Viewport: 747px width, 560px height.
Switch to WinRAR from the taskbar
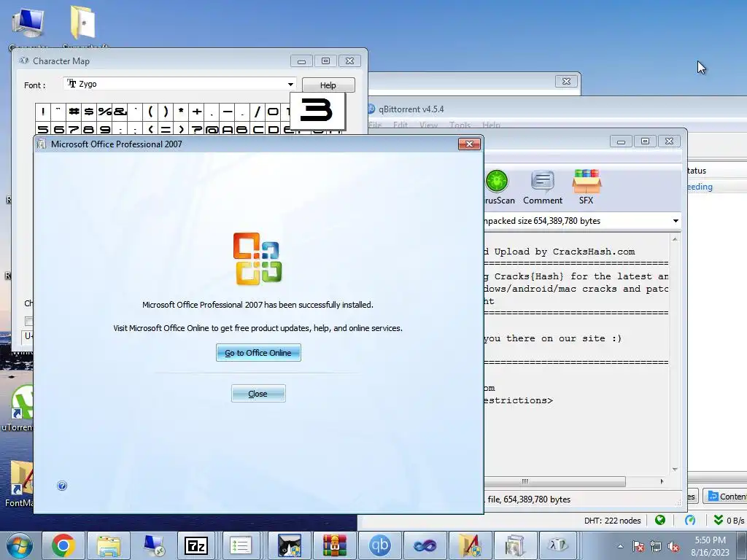[x=334, y=545]
